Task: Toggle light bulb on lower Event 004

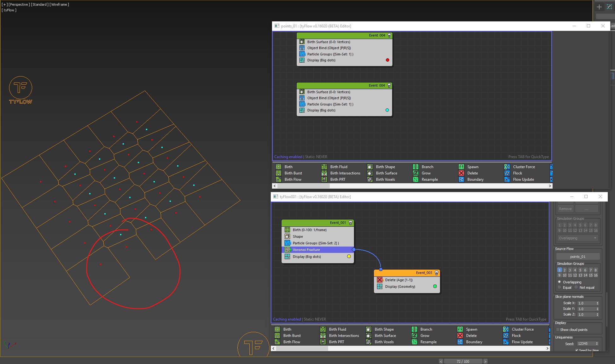Action: point(389,85)
